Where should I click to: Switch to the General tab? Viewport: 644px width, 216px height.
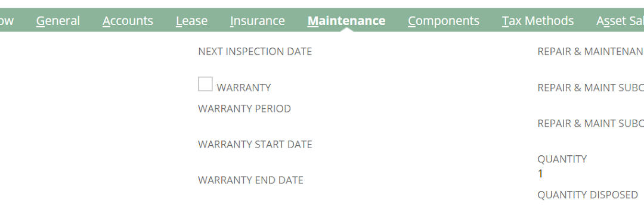(58, 20)
